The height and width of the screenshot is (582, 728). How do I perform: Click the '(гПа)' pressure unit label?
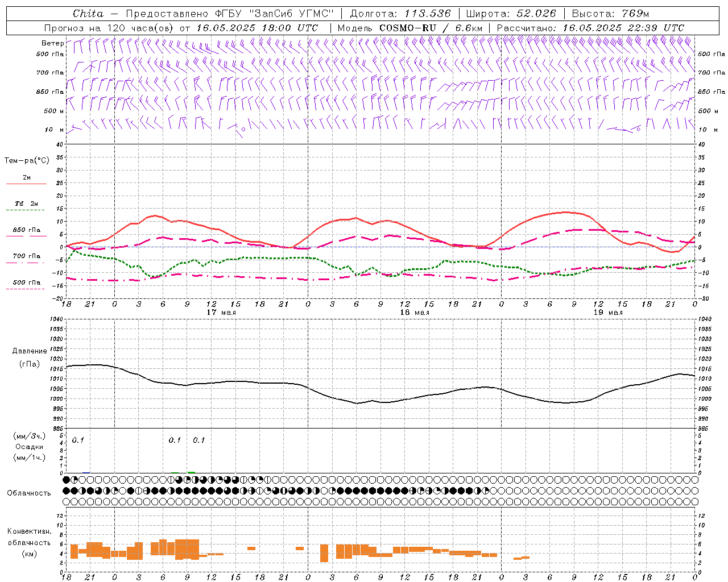coord(30,364)
